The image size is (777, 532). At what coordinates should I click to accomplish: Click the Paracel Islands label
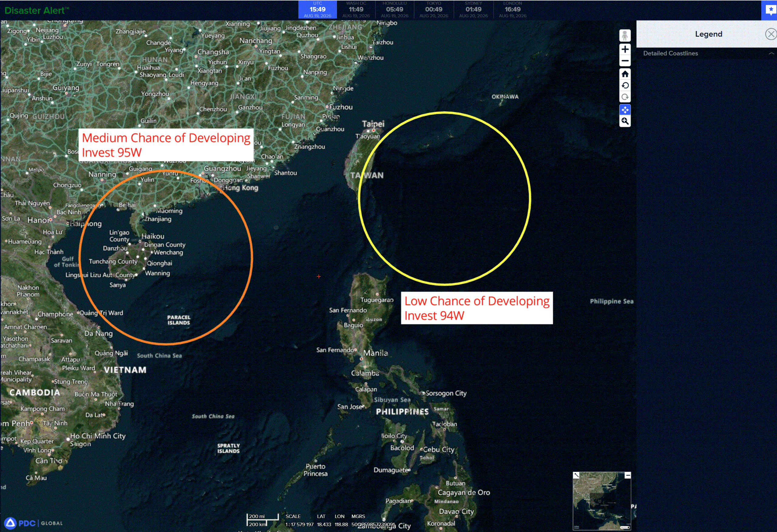(x=178, y=320)
